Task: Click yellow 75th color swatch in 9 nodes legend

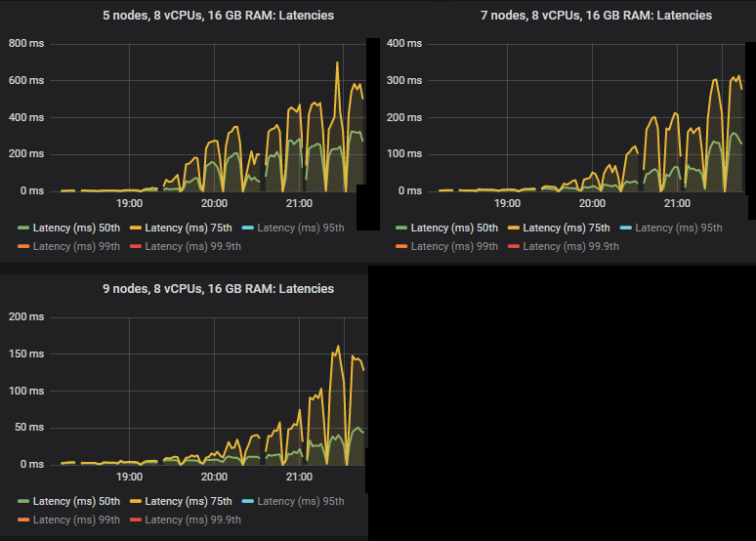Action: click(x=136, y=501)
